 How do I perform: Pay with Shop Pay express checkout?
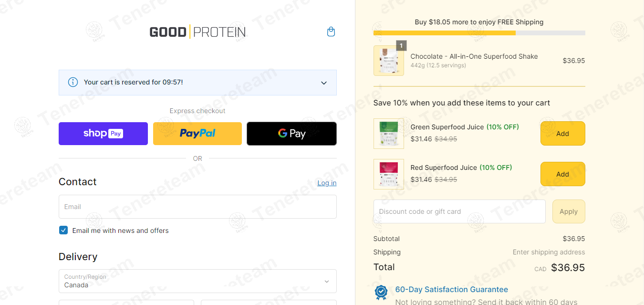[x=103, y=134]
